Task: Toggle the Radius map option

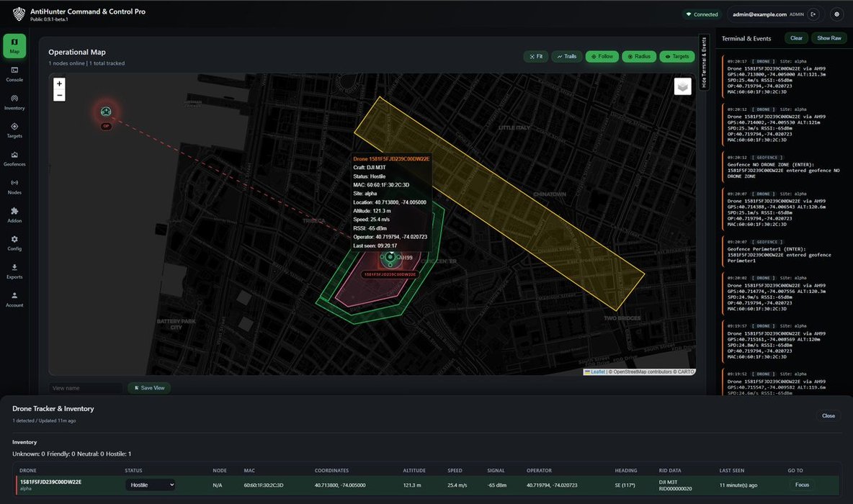Action: (638, 56)
